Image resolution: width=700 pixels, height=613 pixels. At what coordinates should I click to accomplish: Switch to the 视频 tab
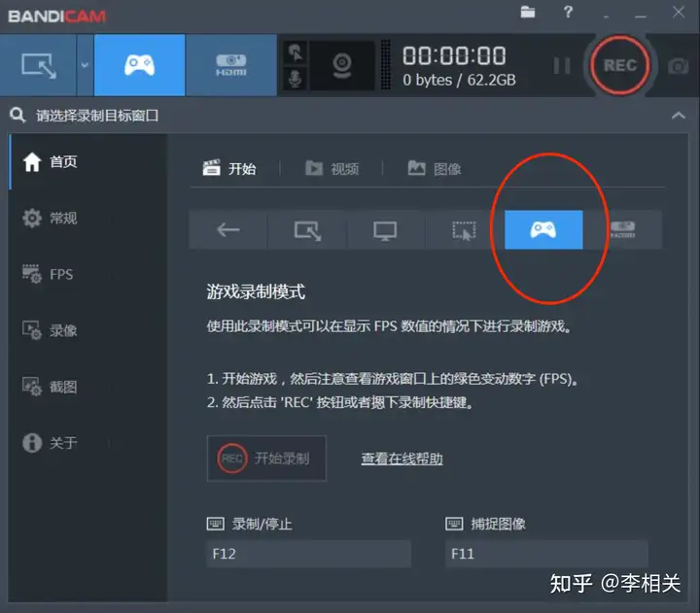(x=332, y=169)
